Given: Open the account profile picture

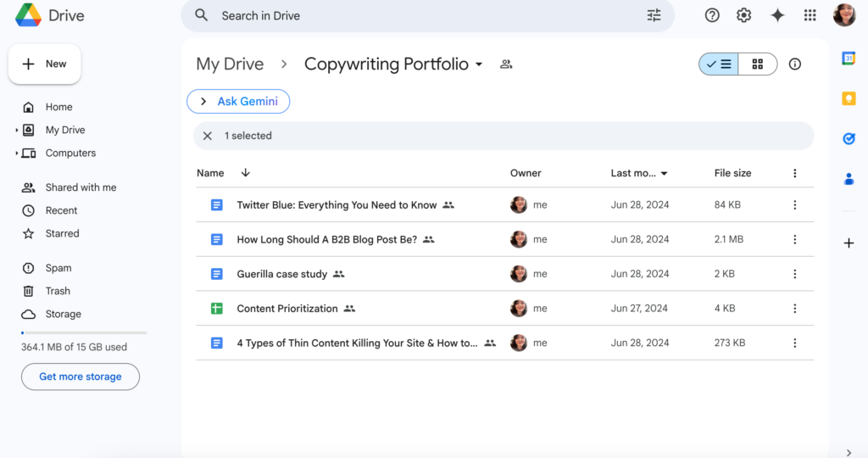Looking at the screenshot, I should point(844,15).
